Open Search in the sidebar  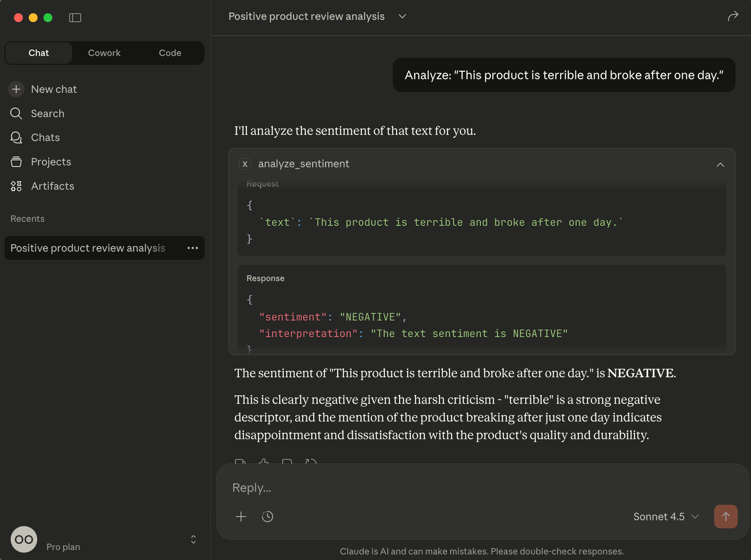48,113
